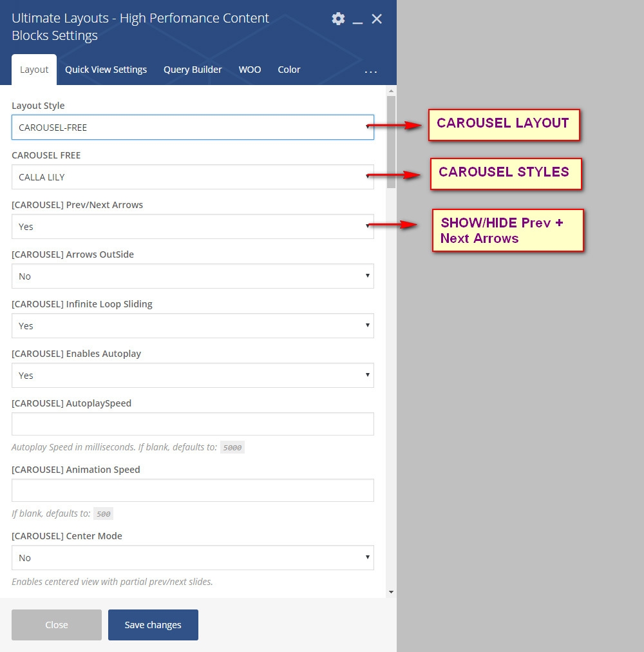Go to the Query Builder tab

coord(193,70)
